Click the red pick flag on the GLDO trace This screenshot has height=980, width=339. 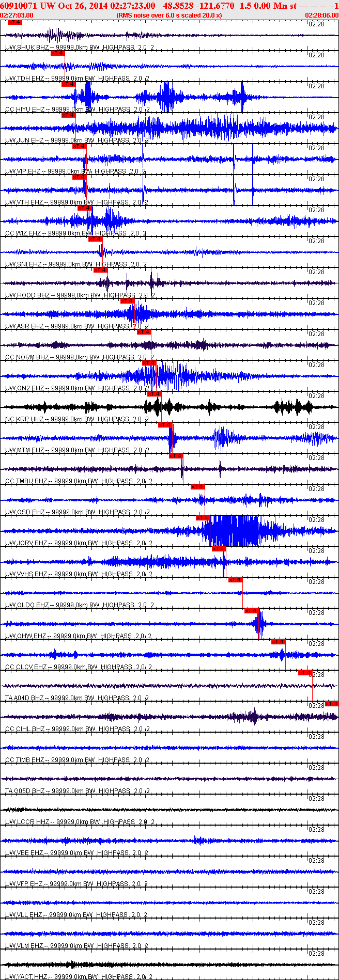[235, 580]
